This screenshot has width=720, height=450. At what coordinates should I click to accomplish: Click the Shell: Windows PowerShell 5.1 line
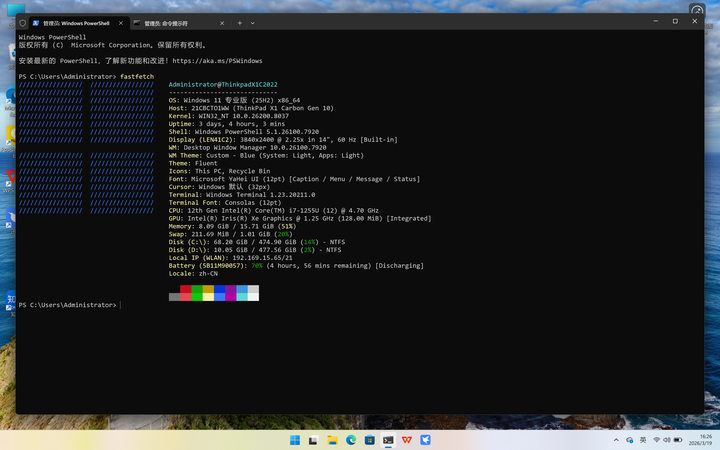pos(243,132)
